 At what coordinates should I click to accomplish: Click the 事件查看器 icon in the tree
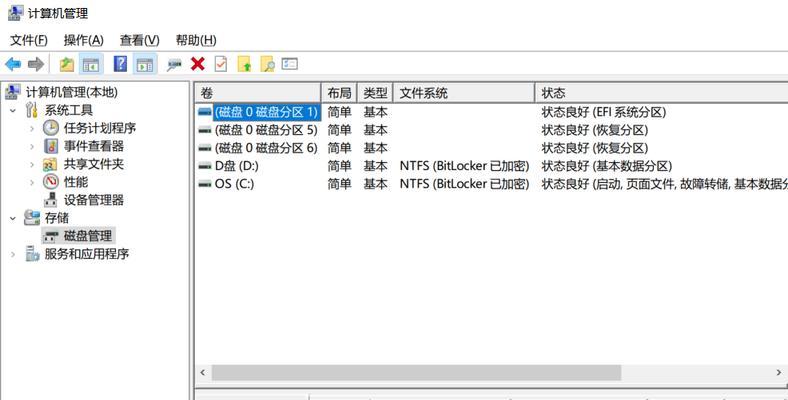(x=51, y=146)
